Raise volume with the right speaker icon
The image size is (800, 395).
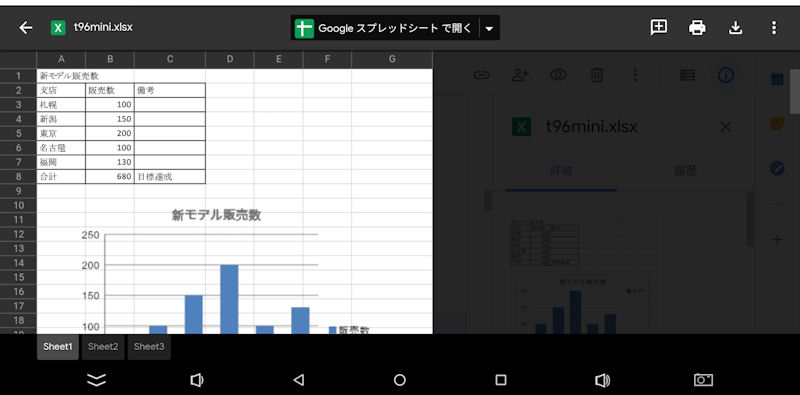603,380
